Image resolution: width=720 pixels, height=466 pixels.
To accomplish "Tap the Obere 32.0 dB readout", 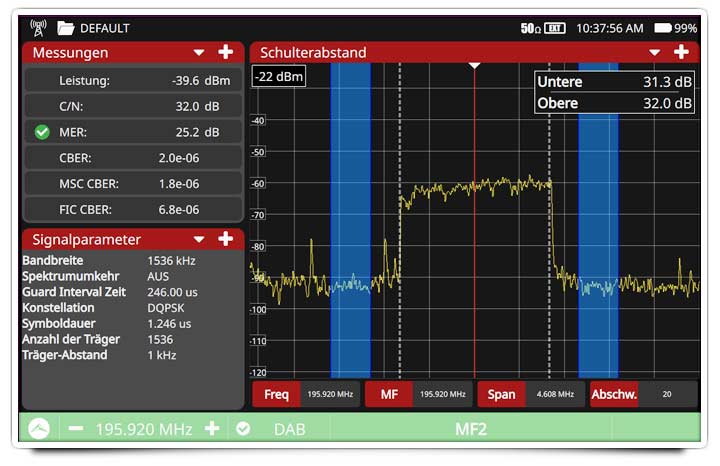I will (x=614, y=103).
